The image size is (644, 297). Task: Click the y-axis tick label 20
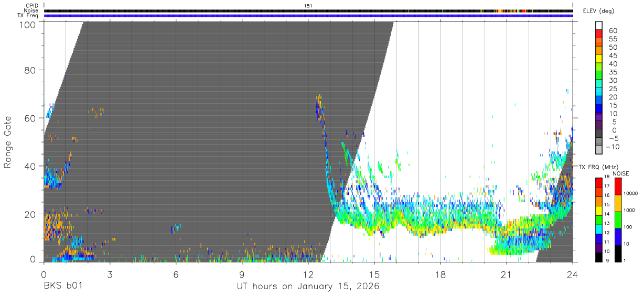click(x=30, y=214)
